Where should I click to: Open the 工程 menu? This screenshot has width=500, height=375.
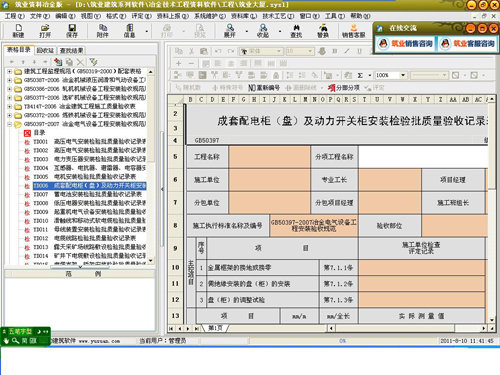[15, 16]
